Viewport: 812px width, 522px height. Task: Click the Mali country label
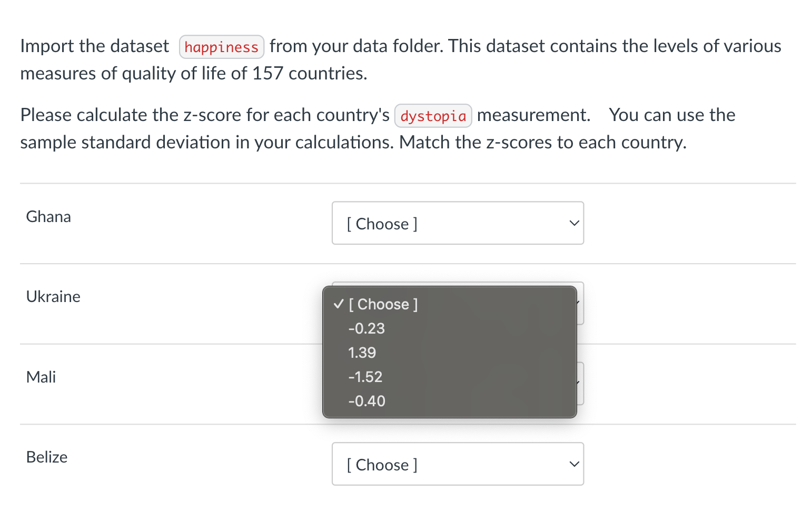[x=41, y=377]
